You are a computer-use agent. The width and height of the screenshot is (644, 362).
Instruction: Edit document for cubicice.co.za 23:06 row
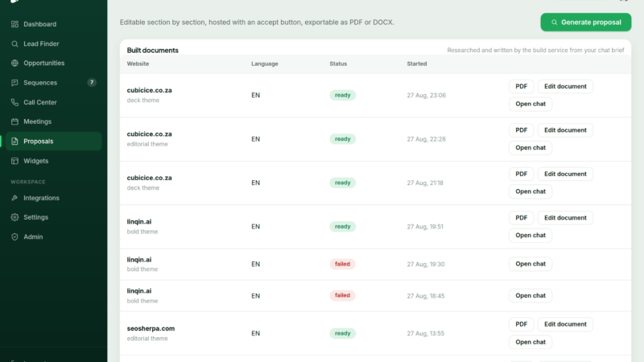tap(565, 86)
